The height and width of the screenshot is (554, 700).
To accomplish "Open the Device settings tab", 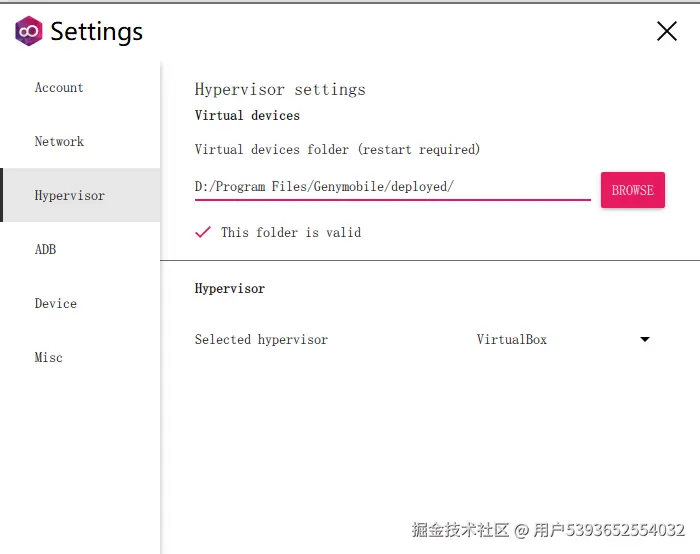I will [56, 304].
